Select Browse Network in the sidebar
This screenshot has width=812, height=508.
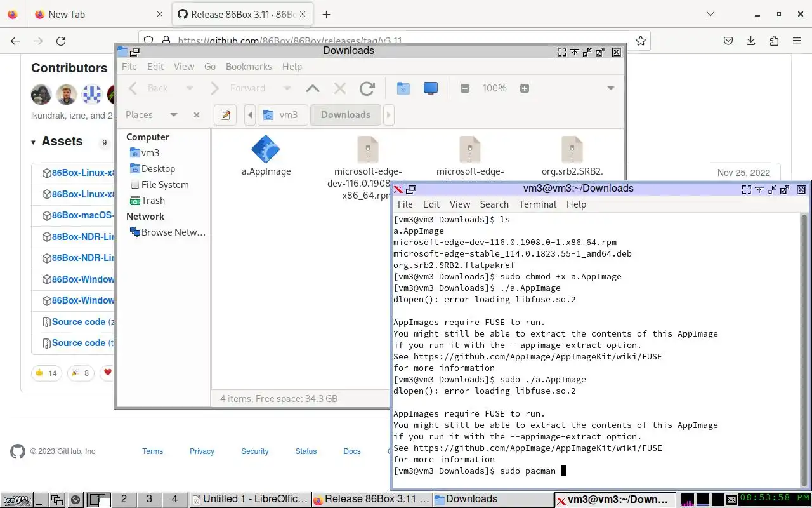tap(168, 232)
